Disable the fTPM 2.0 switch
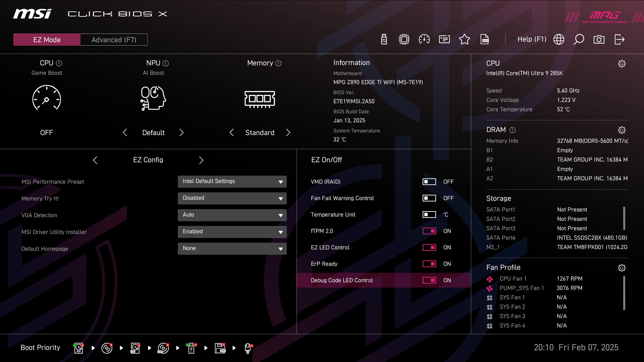The image size is (644, 362). pyautogui.click(x=429, y=231)
